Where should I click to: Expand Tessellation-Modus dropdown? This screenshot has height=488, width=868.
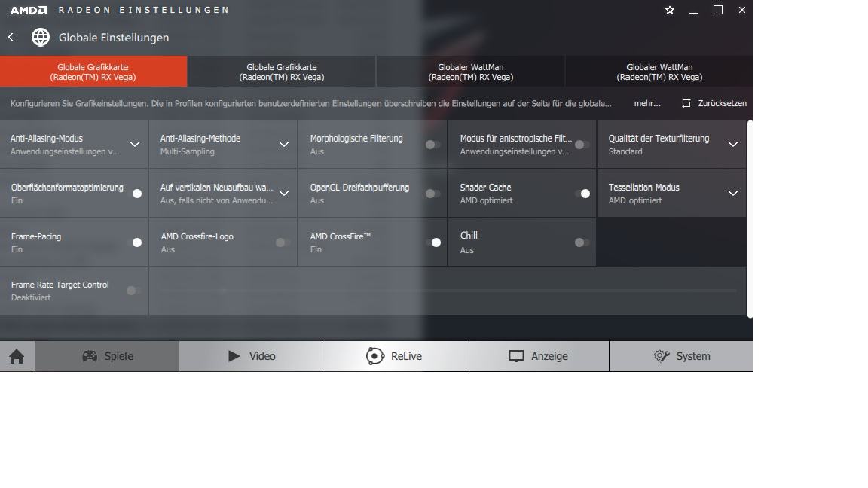click(x=733, y=193)
